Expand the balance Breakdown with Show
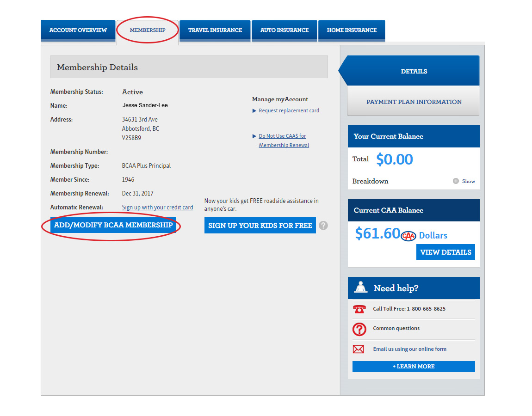 [464, 181]
